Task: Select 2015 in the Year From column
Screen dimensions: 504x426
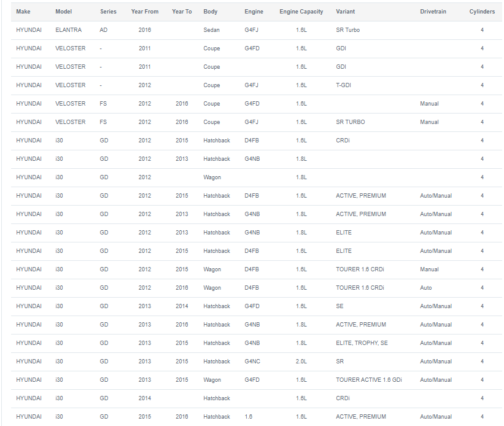Action: click(145, 417)
